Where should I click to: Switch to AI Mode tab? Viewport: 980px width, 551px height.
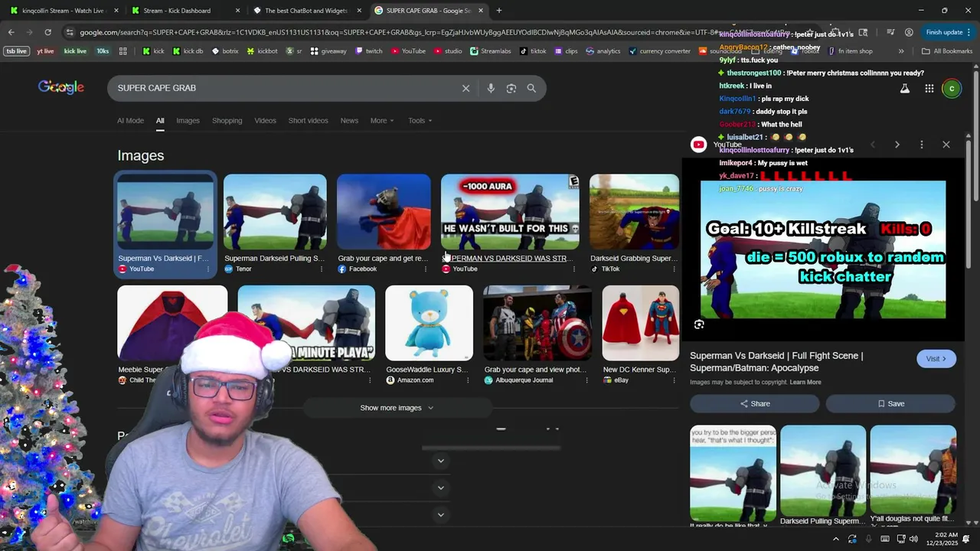tap(130, 121)
